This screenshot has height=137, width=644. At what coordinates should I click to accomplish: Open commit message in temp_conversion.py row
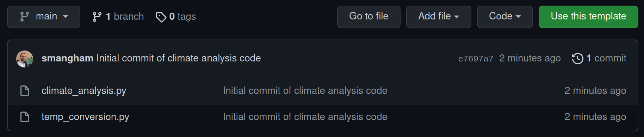coord(305,117)
